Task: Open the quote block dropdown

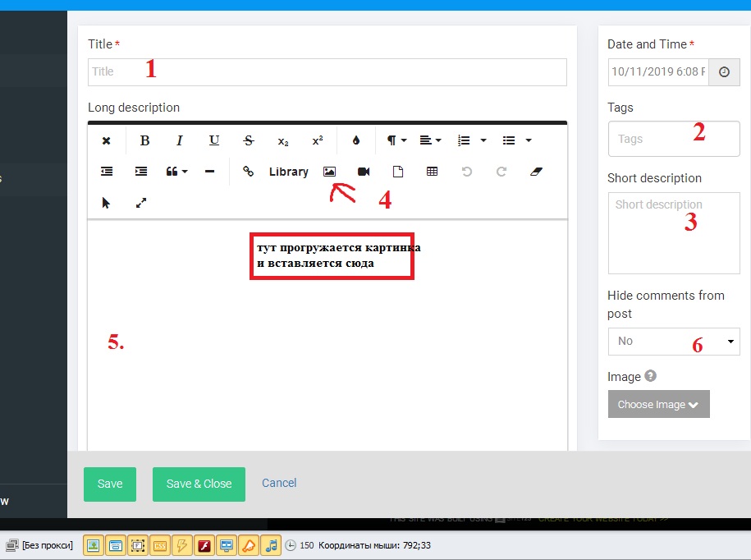Action: 176,172
